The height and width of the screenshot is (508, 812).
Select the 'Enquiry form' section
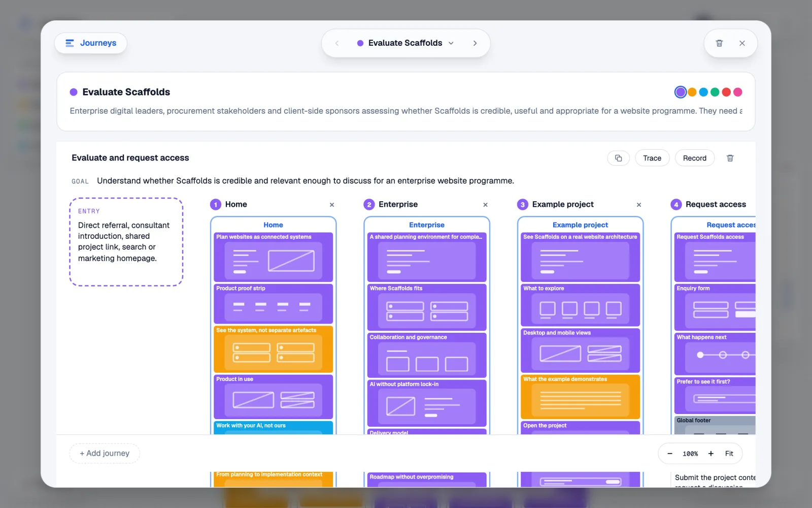tap(715, 307)
